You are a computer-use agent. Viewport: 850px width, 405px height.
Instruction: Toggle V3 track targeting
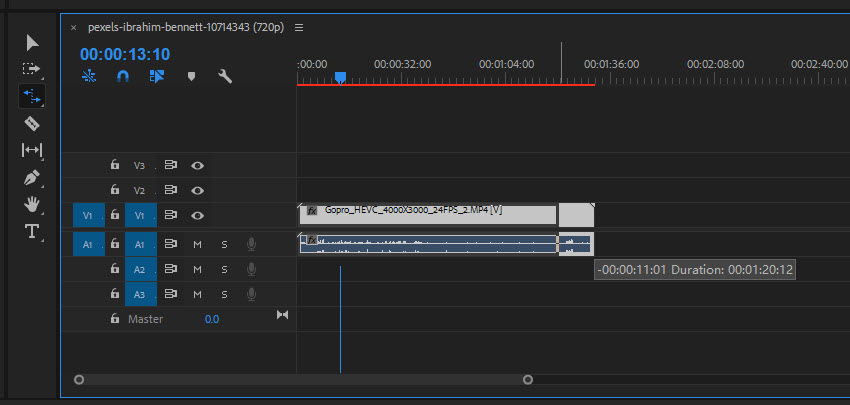(x=140, y=165)
